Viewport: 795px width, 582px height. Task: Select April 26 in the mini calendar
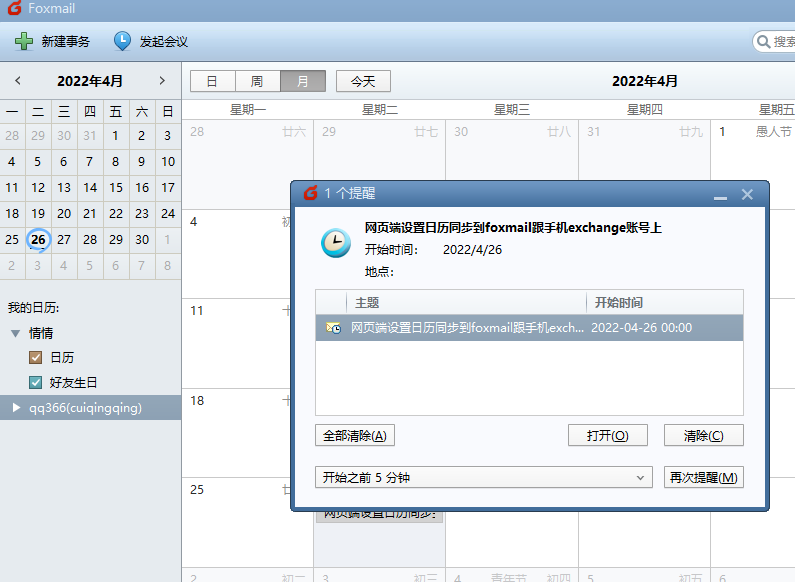tap(38, 239)
